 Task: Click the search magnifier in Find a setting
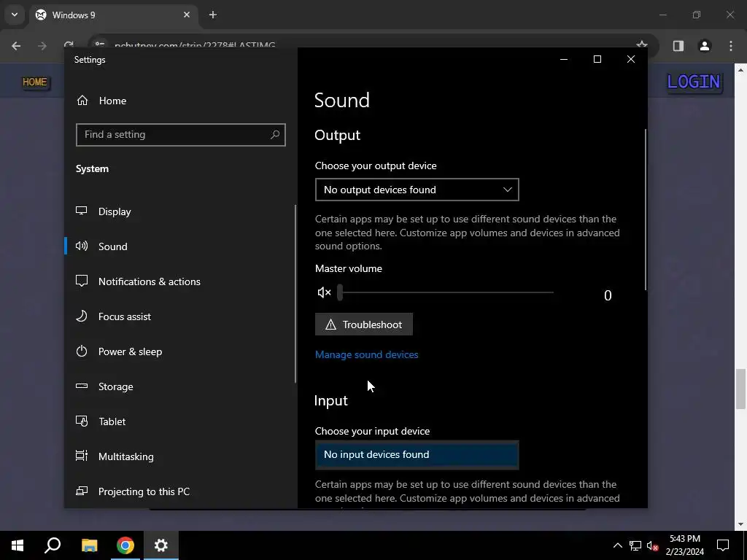tap(275, 135)
